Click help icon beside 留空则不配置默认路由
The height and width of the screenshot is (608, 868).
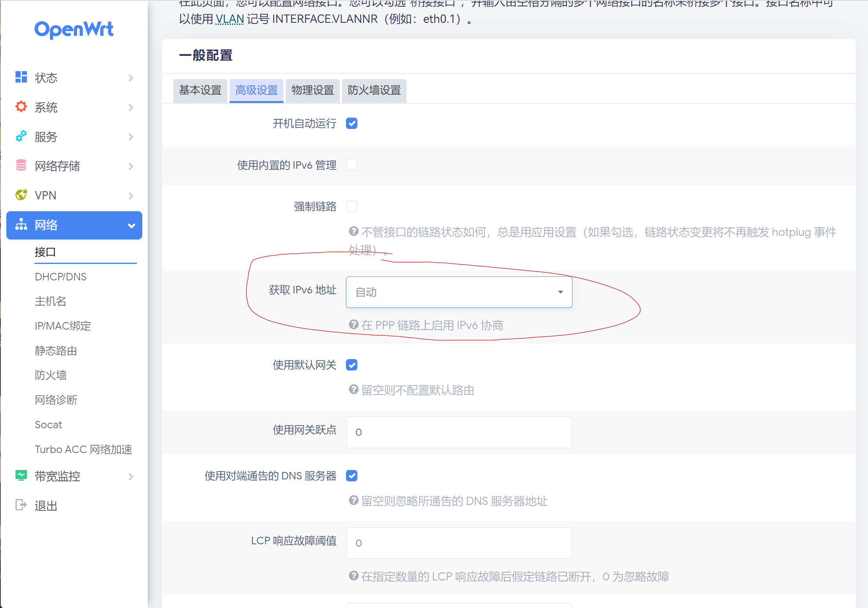click(353, 389)
